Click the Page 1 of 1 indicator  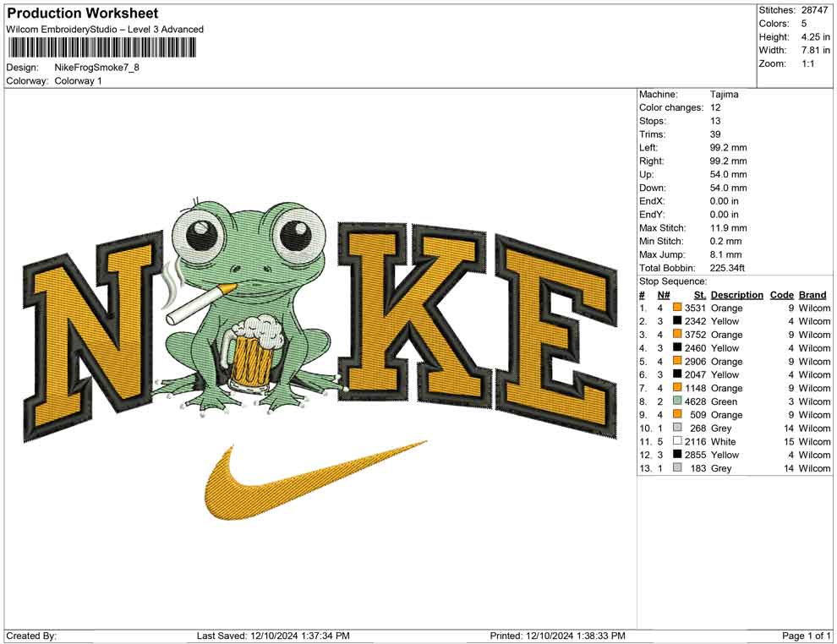click(x=806, y=636)
